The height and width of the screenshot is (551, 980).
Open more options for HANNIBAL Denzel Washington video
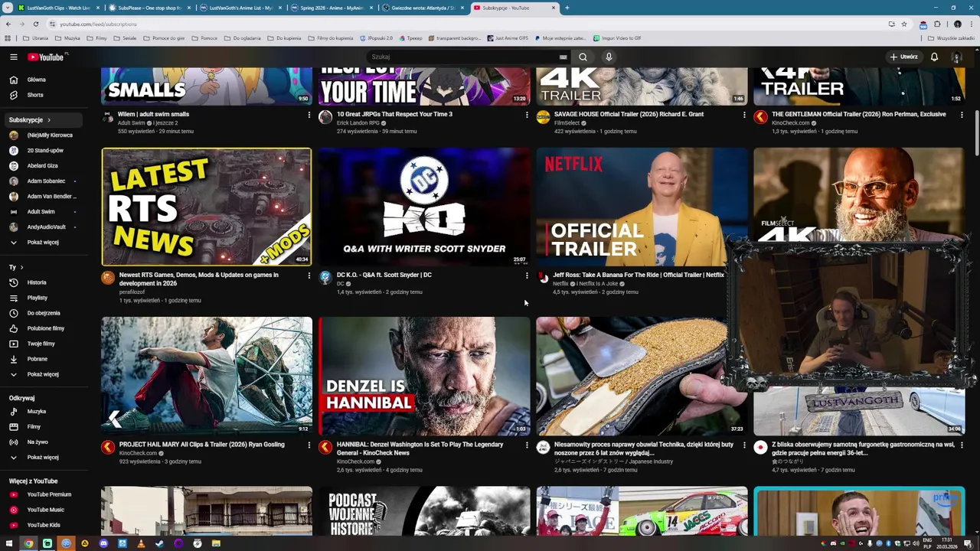pyautogui.click(x=527, y=445)
